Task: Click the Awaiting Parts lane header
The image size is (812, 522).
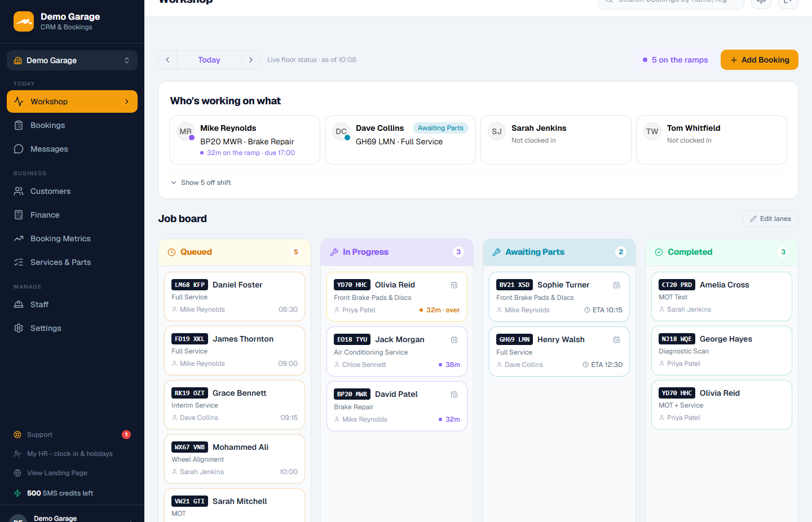Action: click(x=559, y=252)
